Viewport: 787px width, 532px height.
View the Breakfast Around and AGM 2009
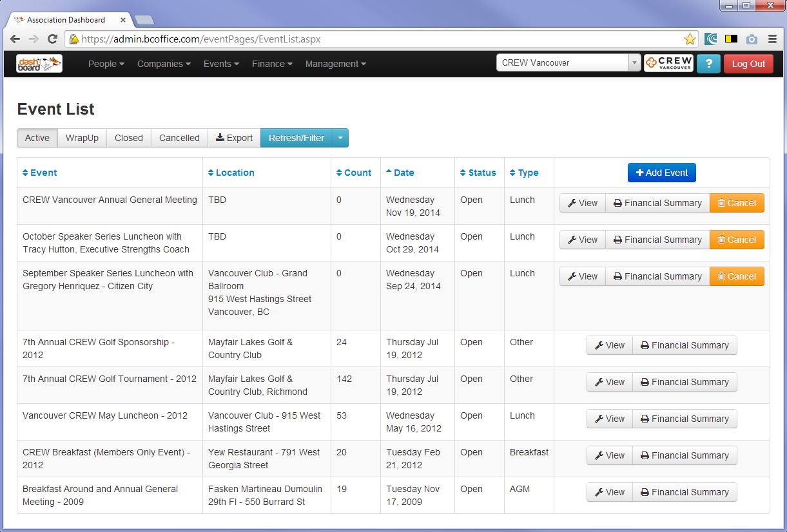click(x=610, y=492)
